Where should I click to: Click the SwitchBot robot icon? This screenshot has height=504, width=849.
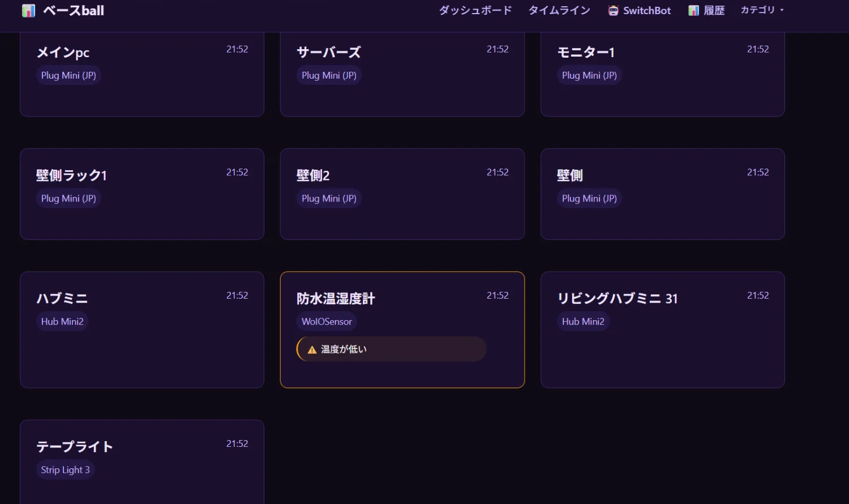[x=613, y=11]
